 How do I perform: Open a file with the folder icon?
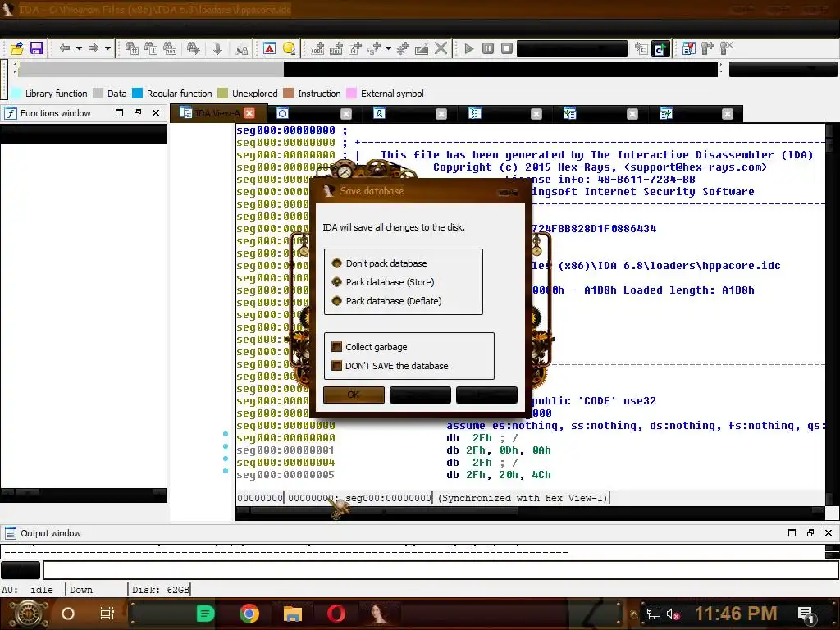point(16,48)
